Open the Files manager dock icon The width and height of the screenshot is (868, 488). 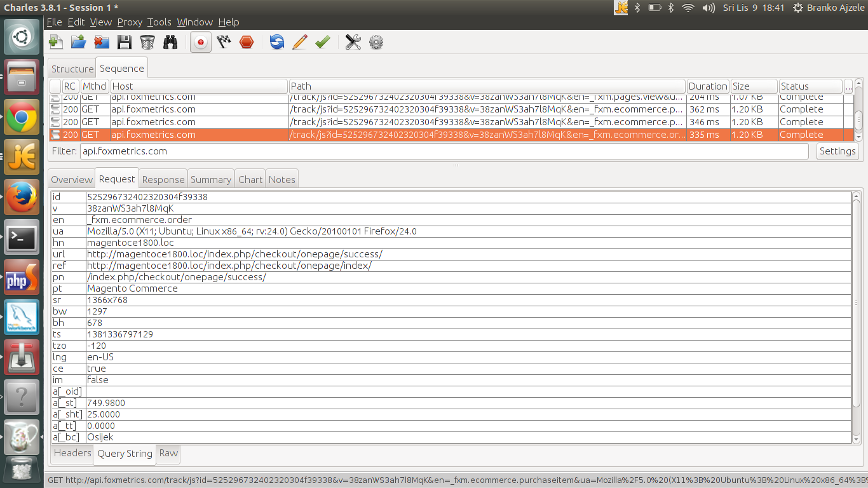[22, 76]
